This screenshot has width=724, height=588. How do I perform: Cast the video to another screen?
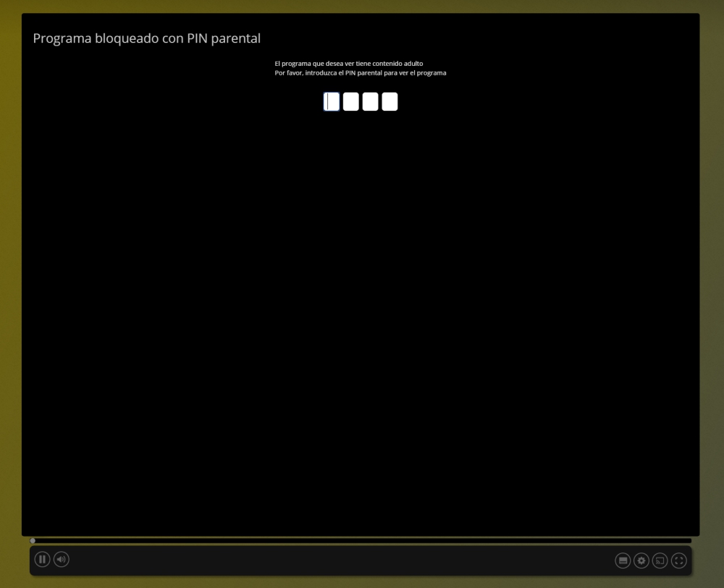660,560
